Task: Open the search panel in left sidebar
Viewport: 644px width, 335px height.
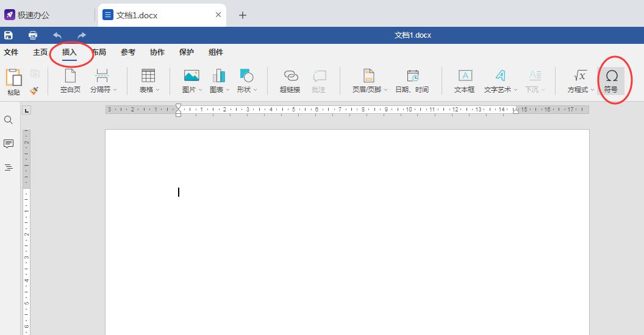Action: 9,120
